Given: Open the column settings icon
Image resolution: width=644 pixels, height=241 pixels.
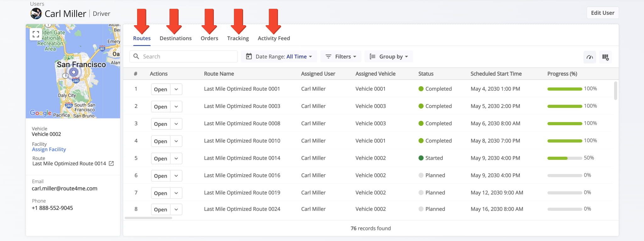Looking at the screenshot, I should [605, 57].
